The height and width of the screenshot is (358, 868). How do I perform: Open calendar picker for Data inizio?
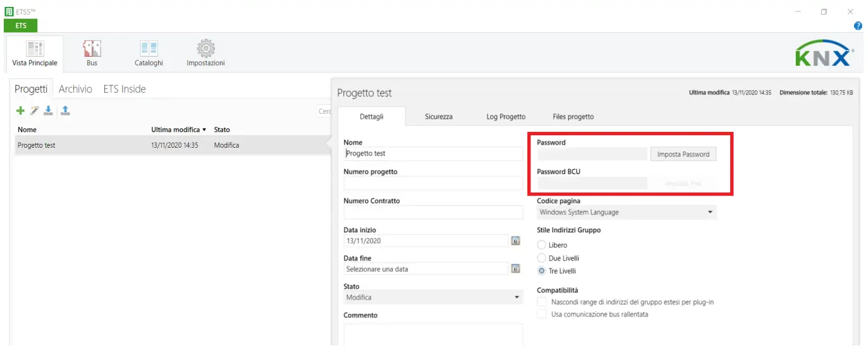tap(515, 241)
